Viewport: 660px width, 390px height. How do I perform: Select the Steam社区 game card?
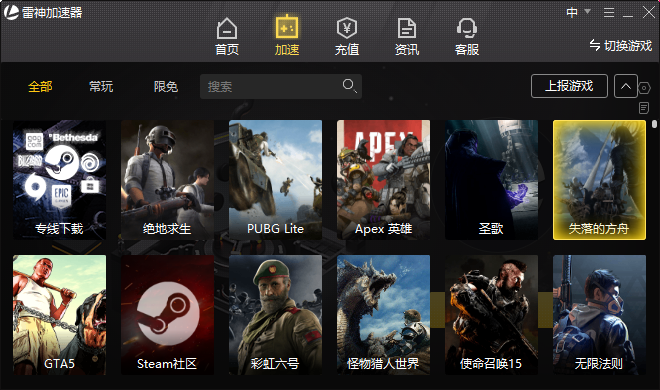click(168, 315)
